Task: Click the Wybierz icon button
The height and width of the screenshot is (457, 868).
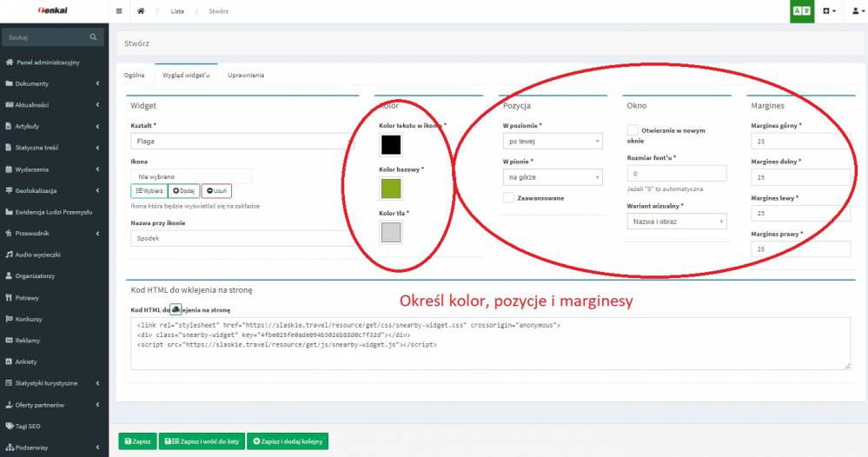Action: point(149,191)
